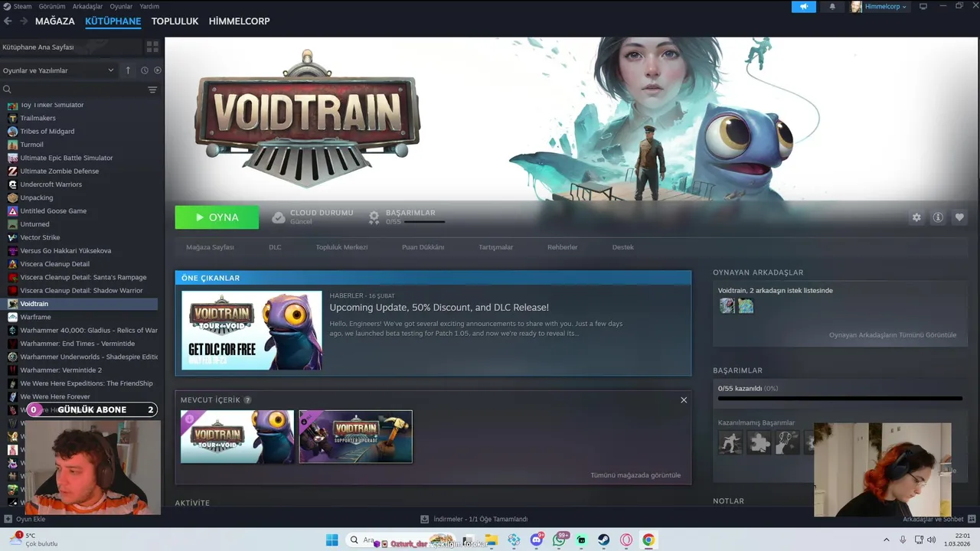Image resolution: width=980 pixels, height=551 pixels.
Task: Open the Topluluk Merkezi link
Action: (341, 247)
